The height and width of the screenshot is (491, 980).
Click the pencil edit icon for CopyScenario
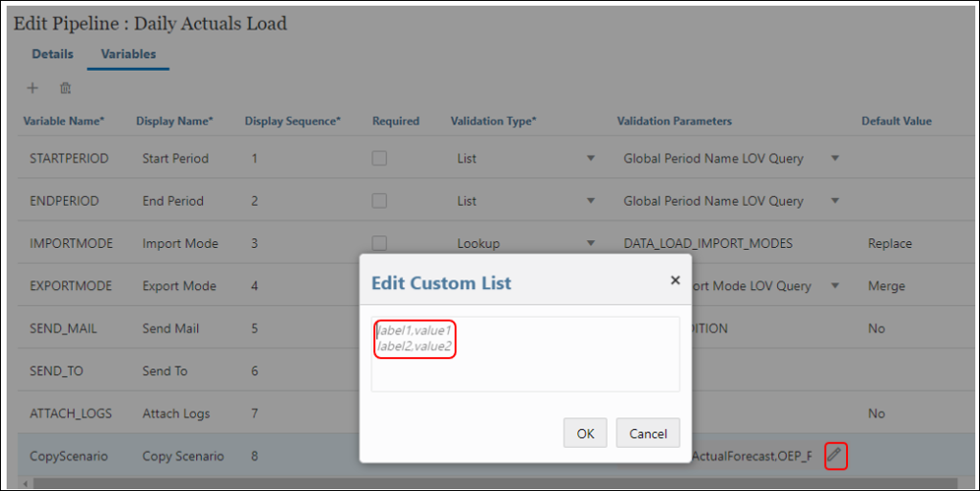pos(835,456)
